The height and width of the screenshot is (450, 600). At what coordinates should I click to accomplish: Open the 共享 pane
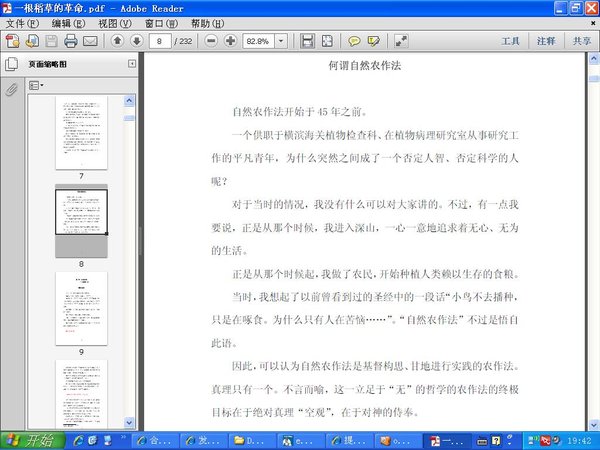pyautogui.click(x=582, y=41)
